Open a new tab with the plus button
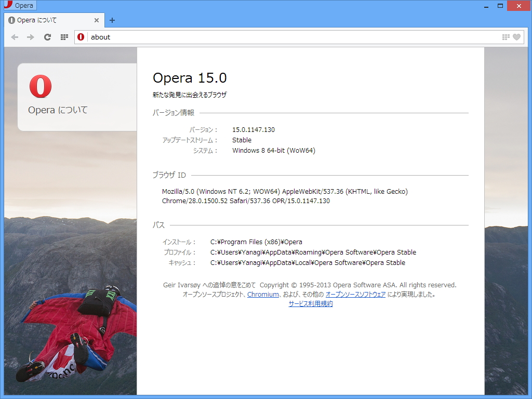532x399 pixels. click(112, 20)
